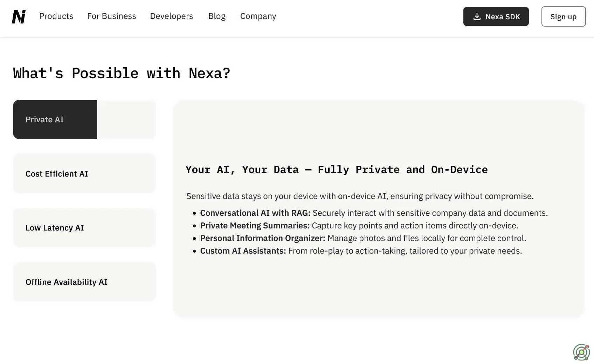This screenshot has height=364, width=594.
Task: Select the Private AI tab
Action: [84, 119]
